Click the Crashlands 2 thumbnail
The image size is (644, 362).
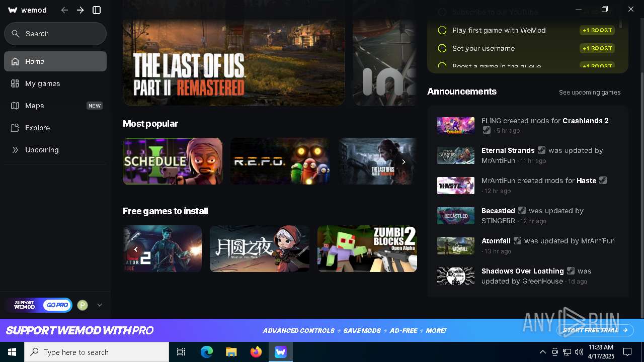point(456,125)
